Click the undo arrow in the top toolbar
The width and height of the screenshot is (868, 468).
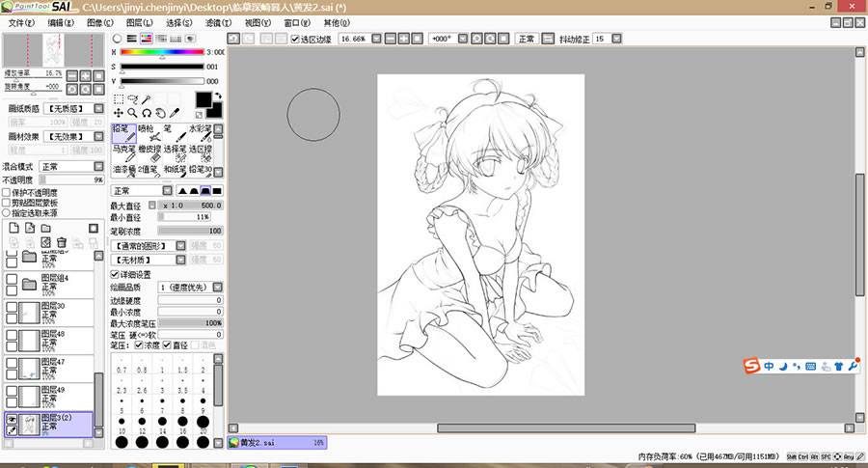(233, 39)
